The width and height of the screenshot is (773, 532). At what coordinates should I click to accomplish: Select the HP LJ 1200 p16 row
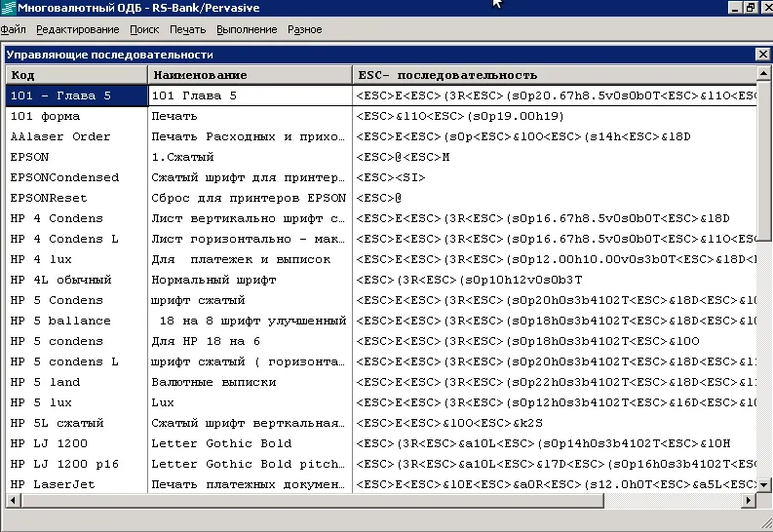coord(62,464)
